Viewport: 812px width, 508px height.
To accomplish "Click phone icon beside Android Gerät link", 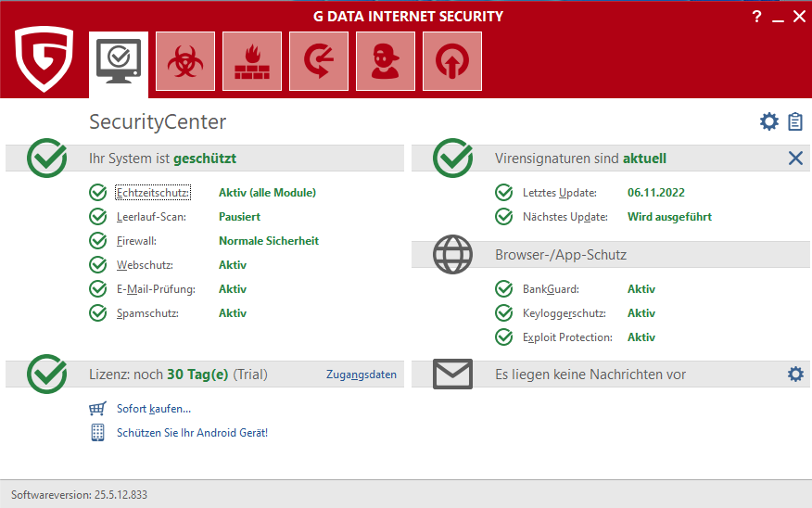I will [x=97, y=432].
